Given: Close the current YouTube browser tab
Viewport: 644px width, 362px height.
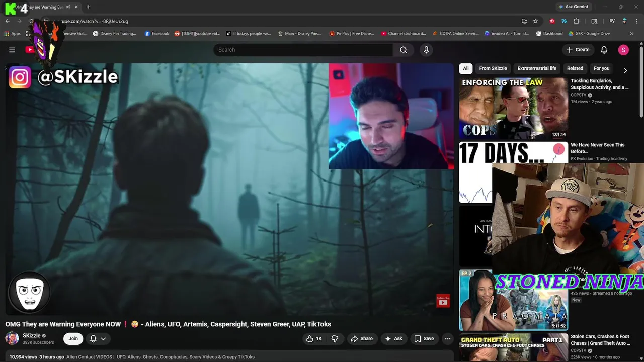Looking at the screenshot, I should pyautogui.click(x=76, y=7).
